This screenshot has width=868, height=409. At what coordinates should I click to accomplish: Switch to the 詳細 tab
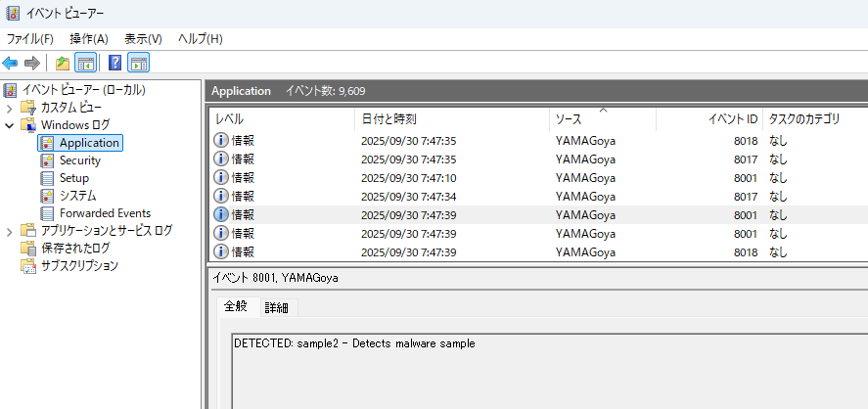click(277, 307)
